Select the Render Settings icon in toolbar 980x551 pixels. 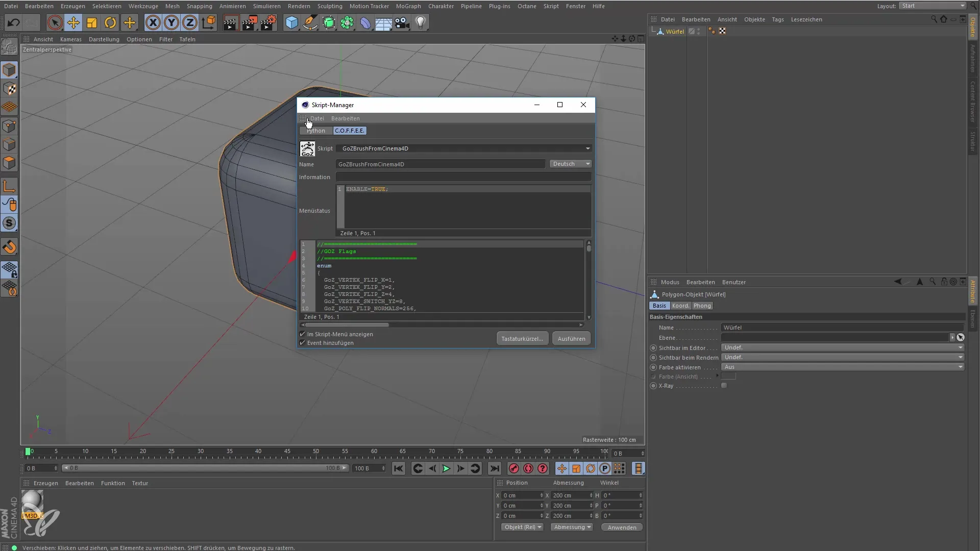click(x=267, y=23)
